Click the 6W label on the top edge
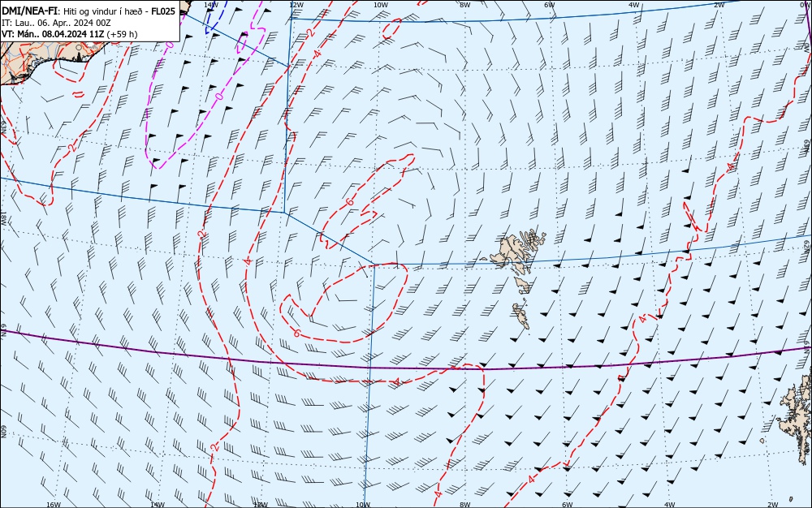812x508 pixels. tap(549, 4)
